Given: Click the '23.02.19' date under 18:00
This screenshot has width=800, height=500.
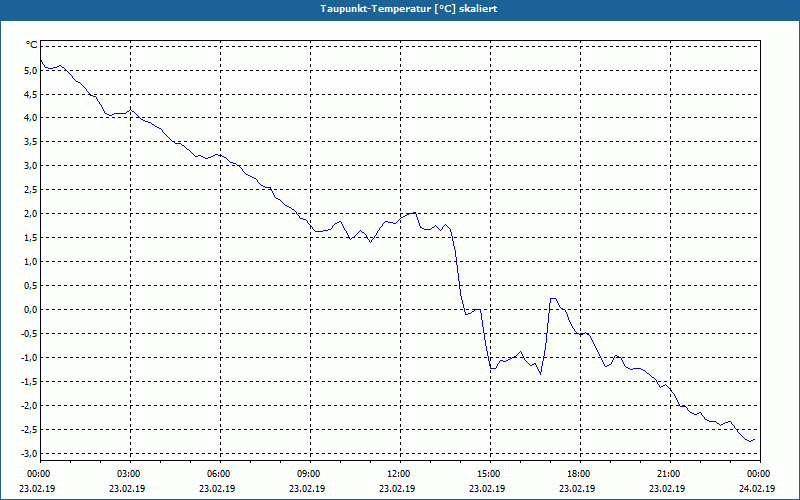Looking at the screenshot, I should [x=577, y=488].
